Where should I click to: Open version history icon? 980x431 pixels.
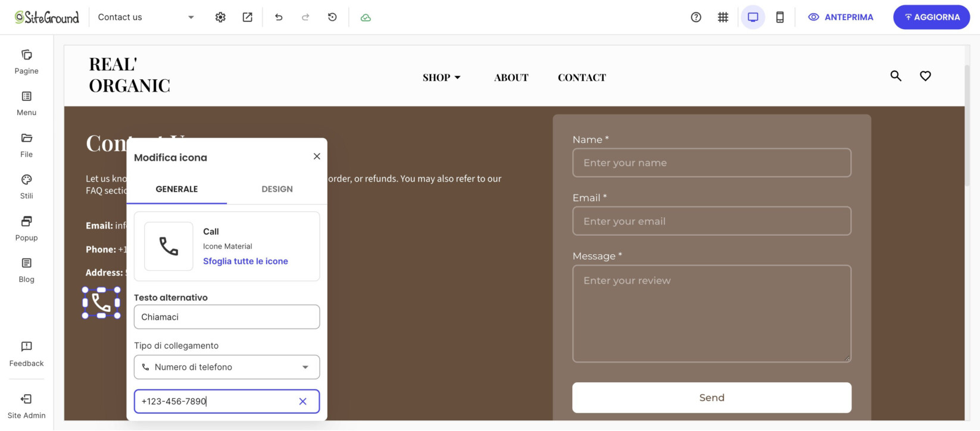point(332,17)
